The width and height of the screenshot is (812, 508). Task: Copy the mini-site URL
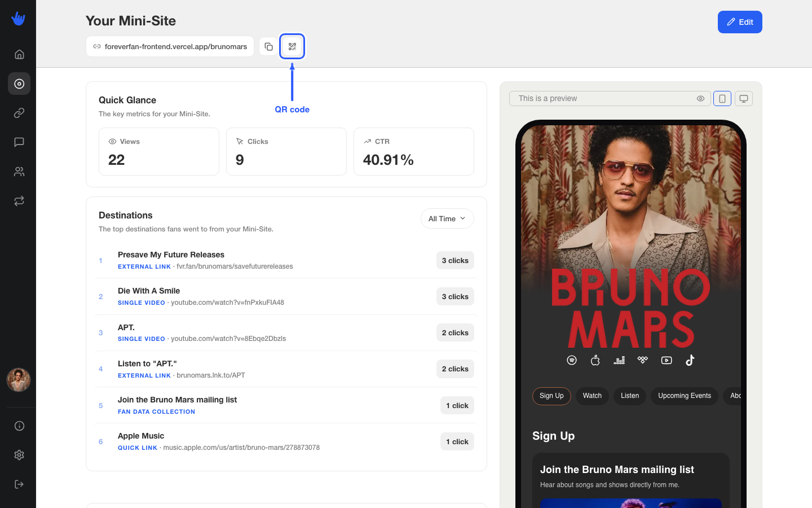point(268,46)
